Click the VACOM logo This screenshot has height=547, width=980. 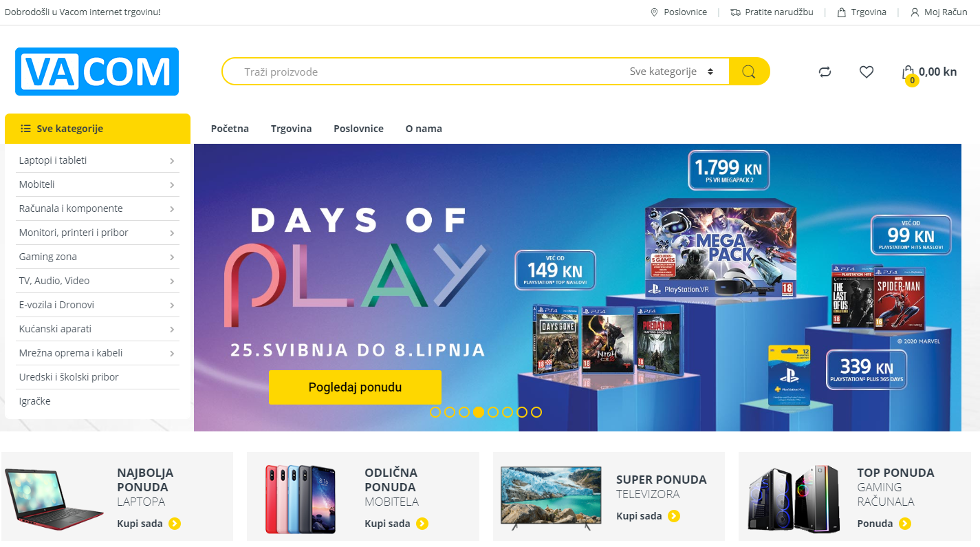click(97, 72)
